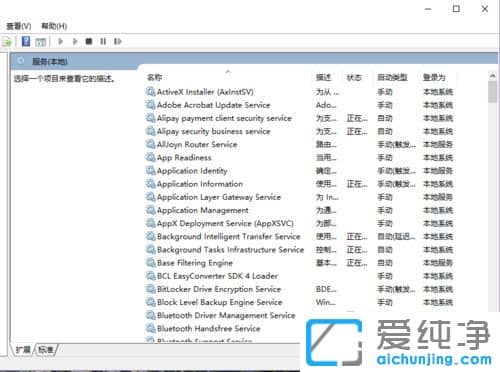The height and width of the screenshot is (372, 500).
Task: Click the start service play icon
Action: click(61, 41)
